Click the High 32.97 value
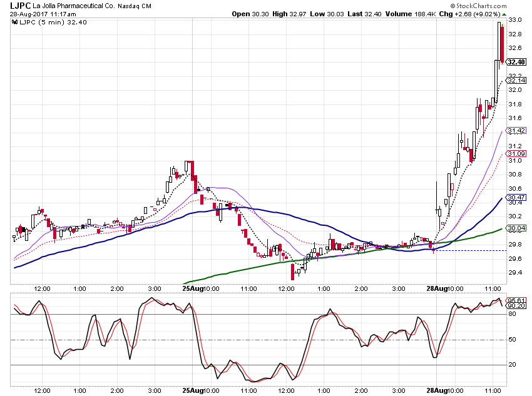This screenshot has height=396, width=532. click(289, 14)
